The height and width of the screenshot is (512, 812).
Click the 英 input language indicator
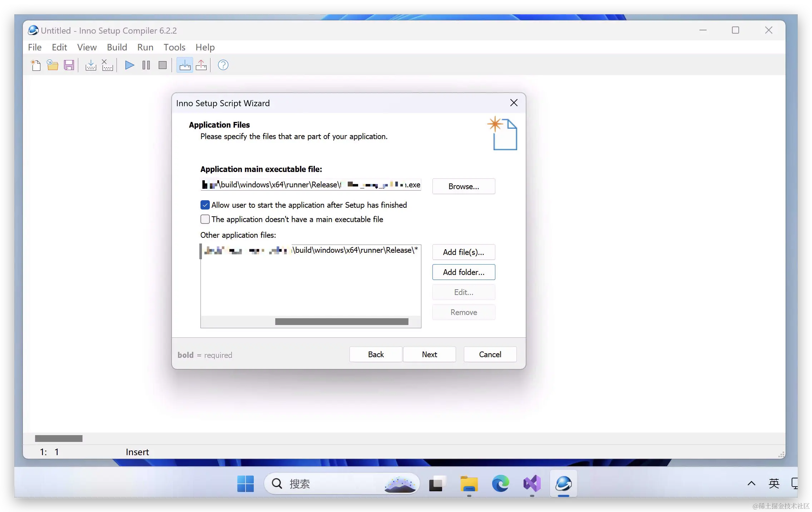click(x=774, y=483)
